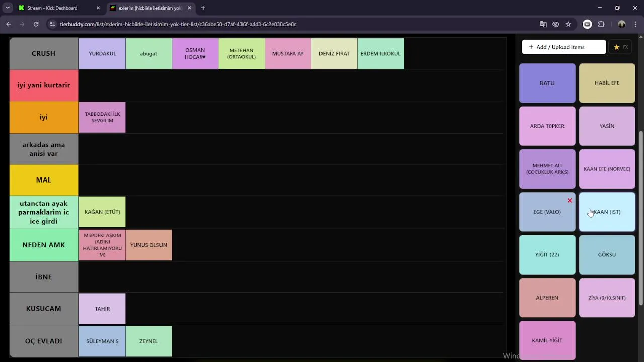Image resolution: width=644 pixels, height=362 pixels.
Task: Select SÜLEYMAN S item
Action: 102,341
